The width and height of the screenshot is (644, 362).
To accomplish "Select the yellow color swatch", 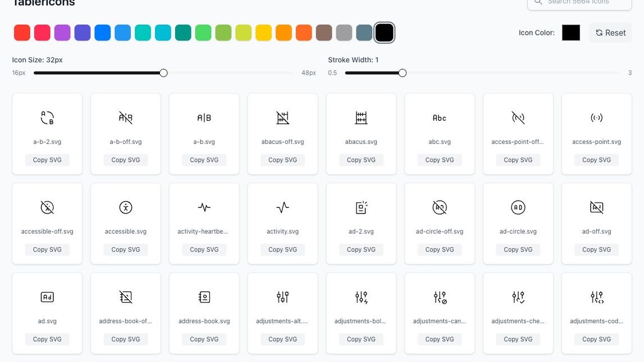I will (263, 33).
